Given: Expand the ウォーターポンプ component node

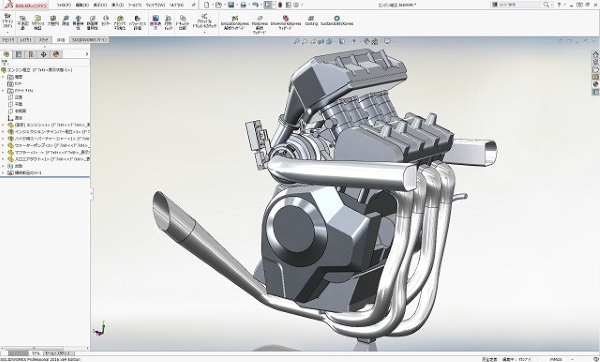Looking at the screenshot, I should (3, 145).
